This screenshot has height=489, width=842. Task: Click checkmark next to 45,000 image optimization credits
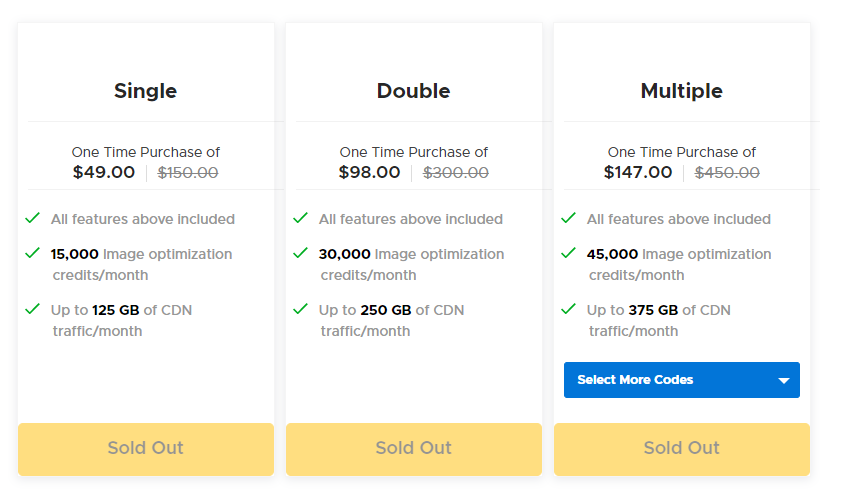tap(568, 253)
